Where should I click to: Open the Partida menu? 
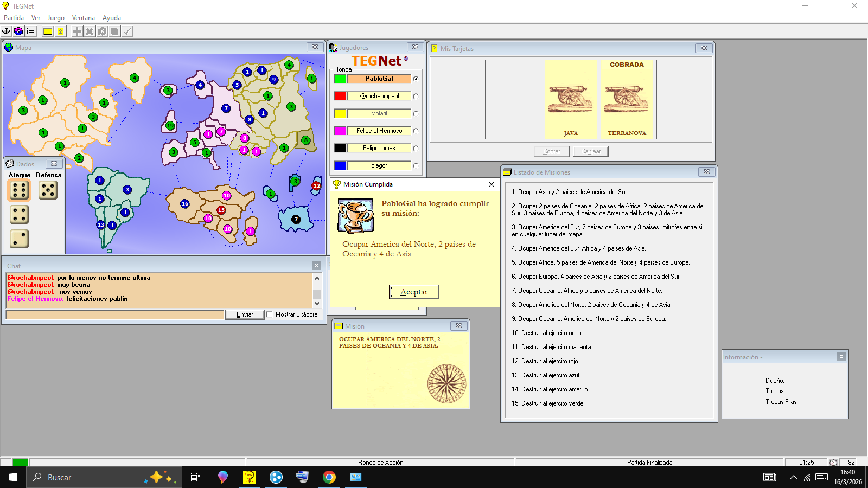click(14, 18)
